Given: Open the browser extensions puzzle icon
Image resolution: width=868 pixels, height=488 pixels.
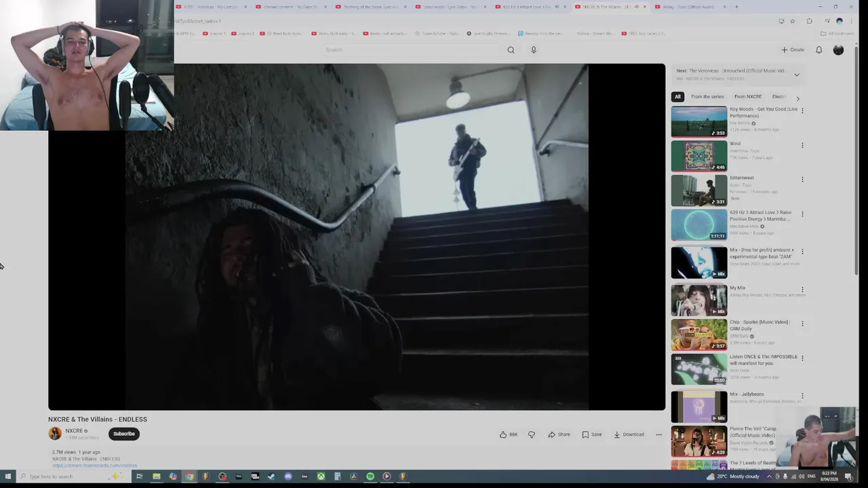Looking at the screenshot, I should tap(809, 21).
